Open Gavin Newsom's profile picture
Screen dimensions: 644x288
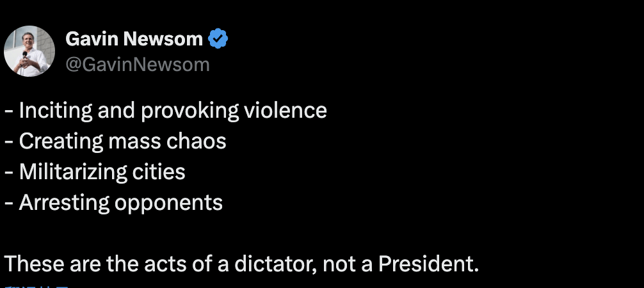(29, 51)
